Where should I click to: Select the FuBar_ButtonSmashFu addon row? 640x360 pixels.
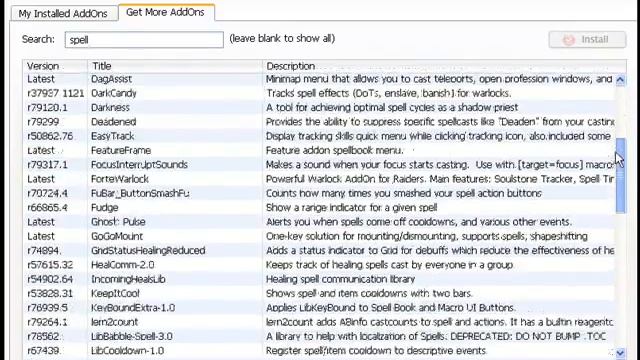319,193
